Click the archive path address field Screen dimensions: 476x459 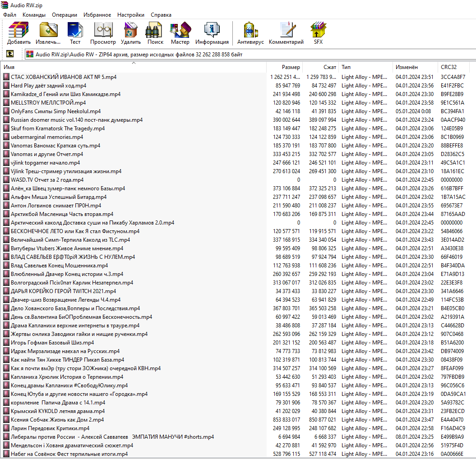(x=250, y=54)
